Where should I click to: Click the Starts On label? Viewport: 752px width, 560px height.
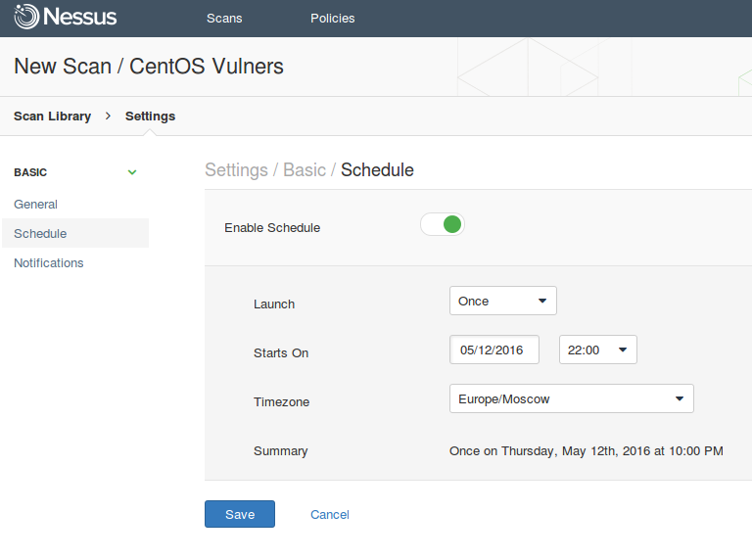[x=281, y=352]
